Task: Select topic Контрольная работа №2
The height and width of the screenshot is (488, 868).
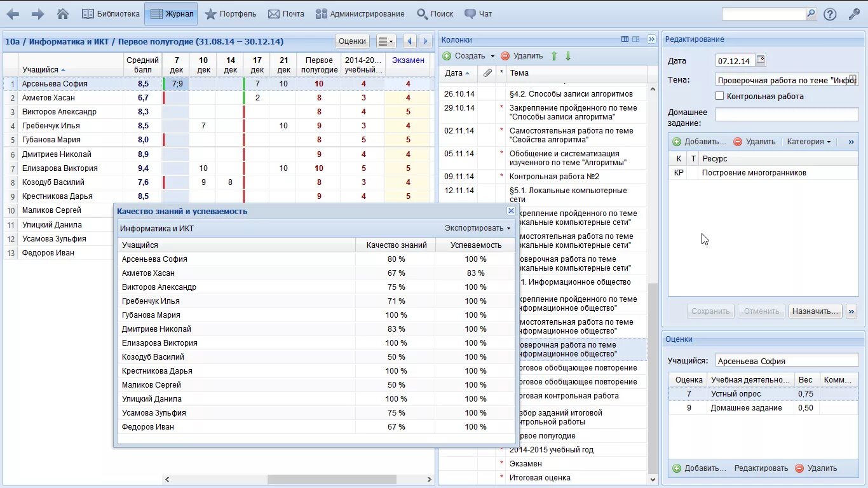Action: (554, 177)
